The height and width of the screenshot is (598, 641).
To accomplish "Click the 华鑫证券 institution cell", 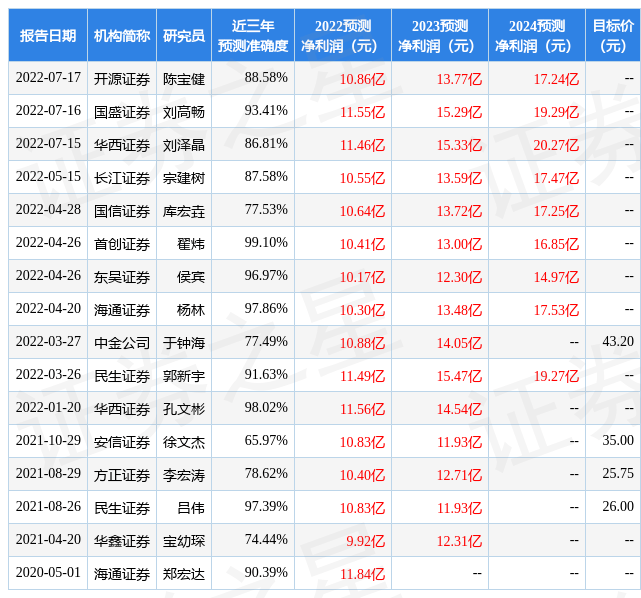I will 122,542.
